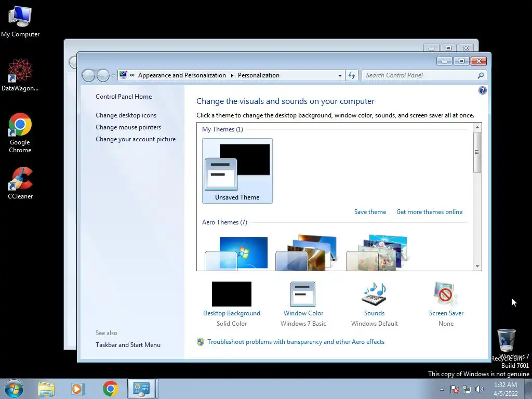Select the Architecture Aero theme thumbnail
This screenshot has height=399, width=532.
pyautogui.click(x=307, y=252)
